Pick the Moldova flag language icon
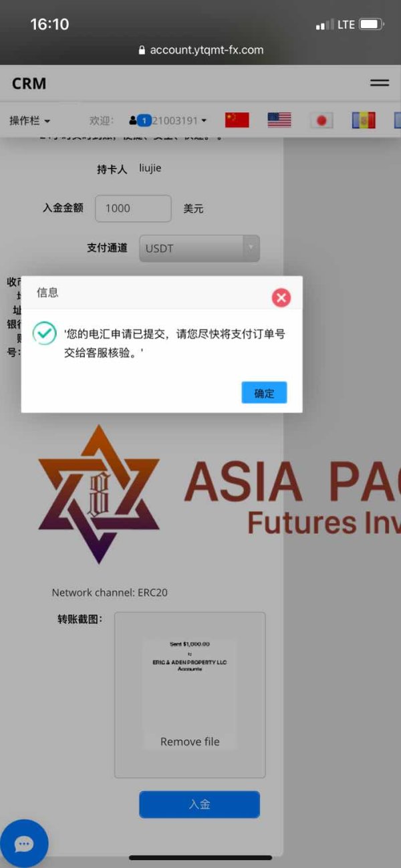The image size is (401, 868). pos(364,120)
